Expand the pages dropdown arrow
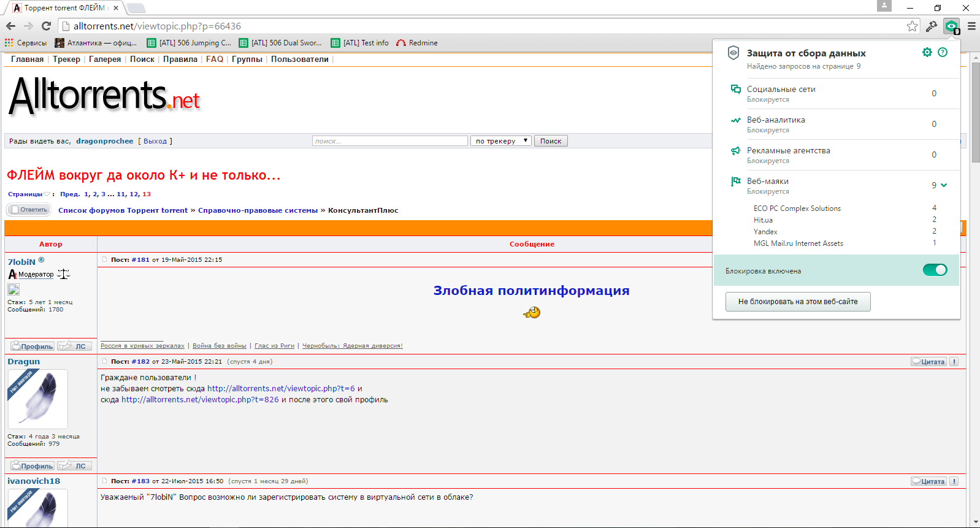980x528 pixels. 47,194
